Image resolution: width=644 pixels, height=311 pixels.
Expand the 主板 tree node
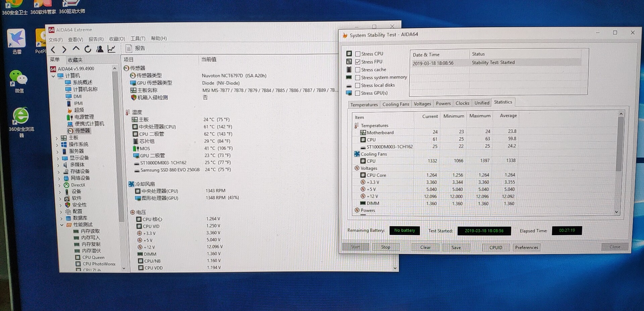pos(57,138)
